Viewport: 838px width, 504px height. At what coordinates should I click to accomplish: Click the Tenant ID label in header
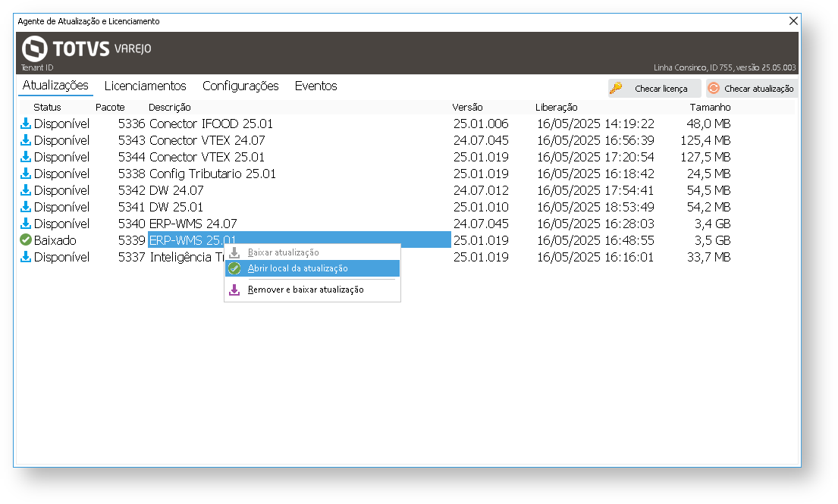point(37,67)
